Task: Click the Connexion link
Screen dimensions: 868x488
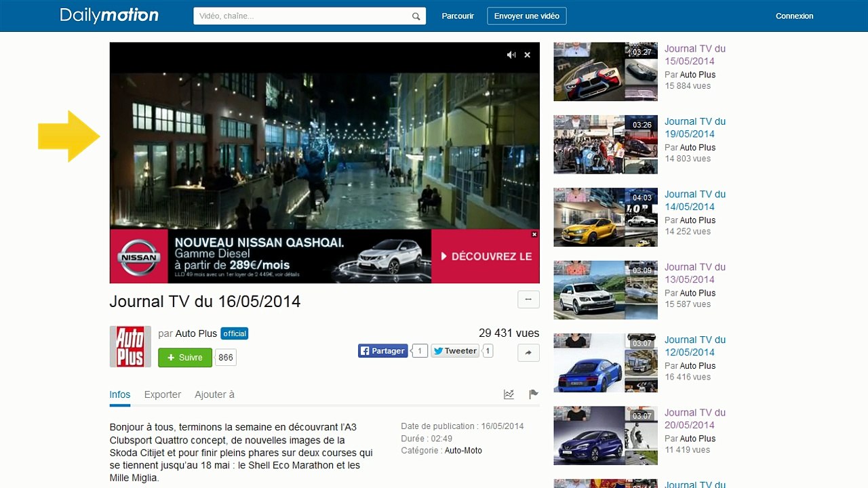Action: click(x=794, y=16)
